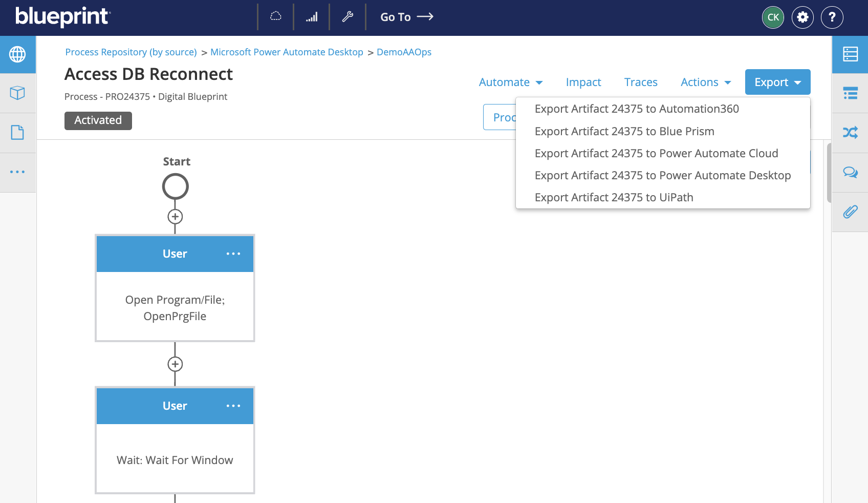
Task: Go to Microsoft Power Automate Desktop breadcrumb
Action: pyautogui.click(x=287, y=52)
